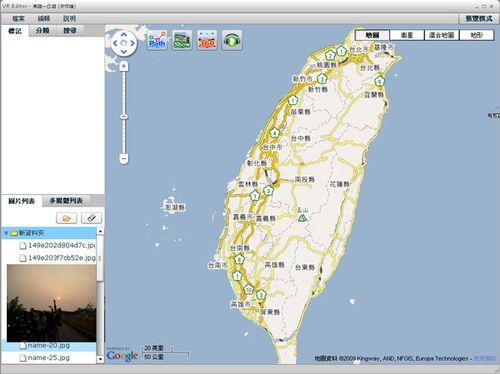500x374 pixels.
Task: Pan the map left with the arrow
Action: (x=115, y=43)
